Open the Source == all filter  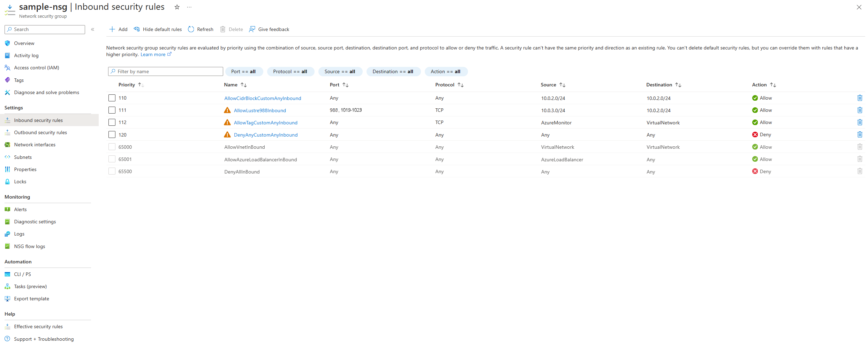pyautogui.click(x=340, y=71)
